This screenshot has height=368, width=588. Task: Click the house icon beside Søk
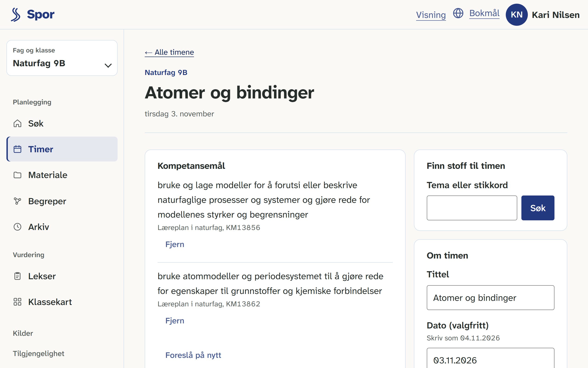[x=17, y=124]
